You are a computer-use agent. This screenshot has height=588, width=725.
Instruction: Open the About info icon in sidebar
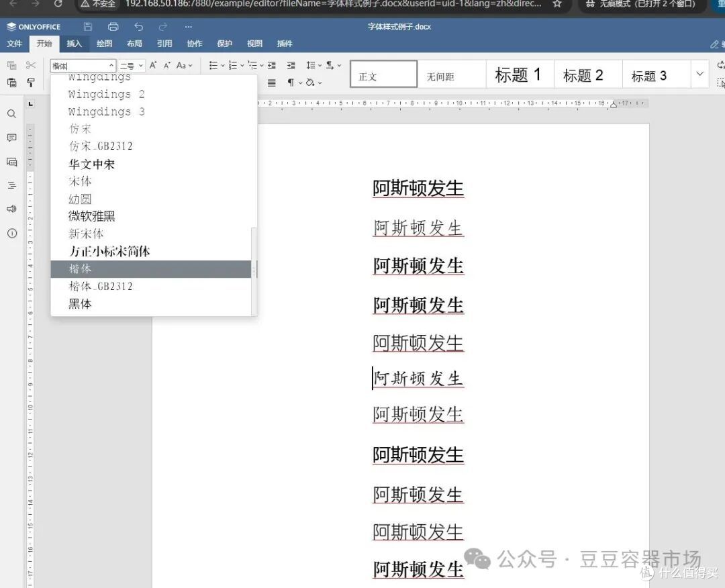coord(12,233)
